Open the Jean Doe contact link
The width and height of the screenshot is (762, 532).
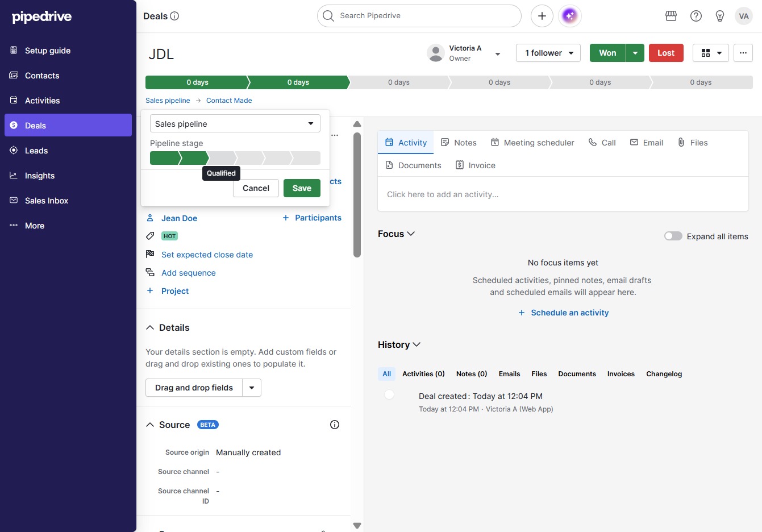pos(180,218)
